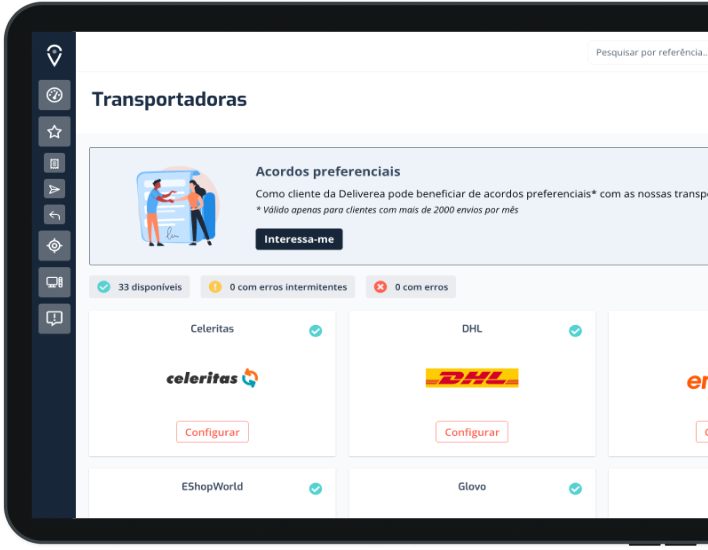Click the Glovo card title
The image size is (708, 550).
pos(472,486)
